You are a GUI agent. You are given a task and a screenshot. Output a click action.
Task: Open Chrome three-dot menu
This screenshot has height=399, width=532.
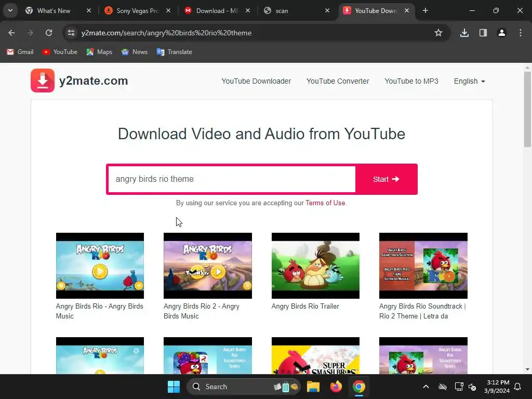[x=520, y=33]
